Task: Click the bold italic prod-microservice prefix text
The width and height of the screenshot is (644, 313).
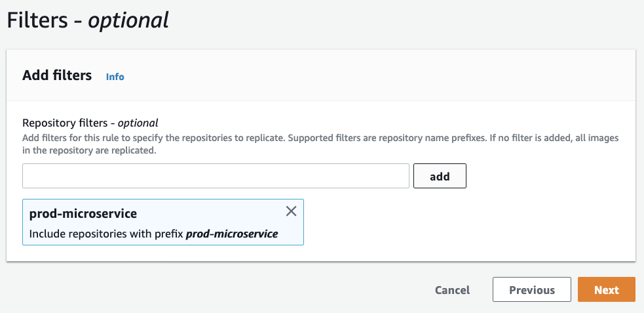Action: point(232,234)
